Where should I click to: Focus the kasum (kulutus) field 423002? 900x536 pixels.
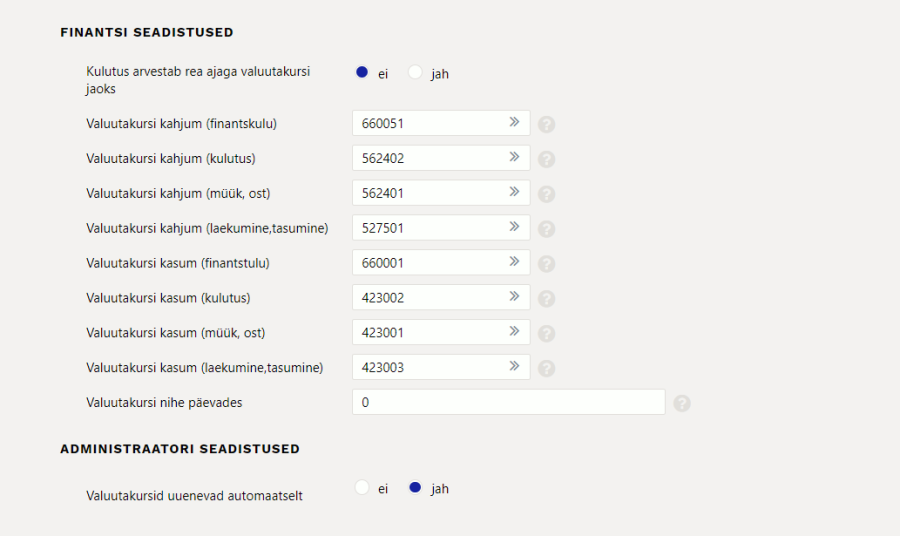[441, 298]
